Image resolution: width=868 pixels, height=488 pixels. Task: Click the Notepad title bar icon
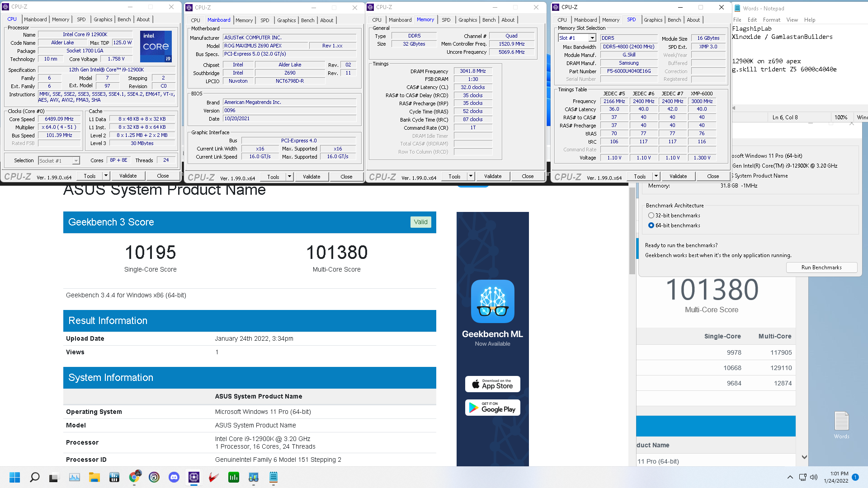tap(737, 8)
